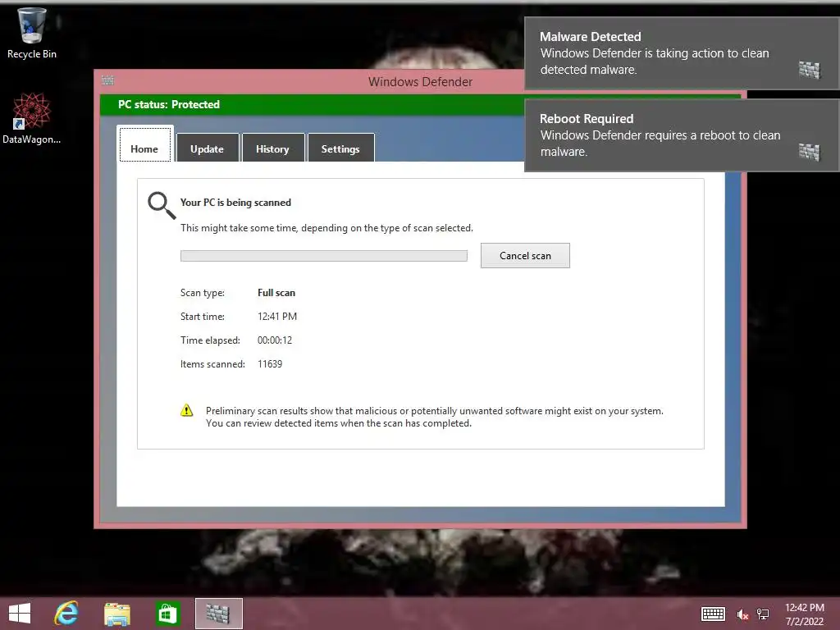
Task: Click the scan progress bar
Action: (x=323, y=256)
